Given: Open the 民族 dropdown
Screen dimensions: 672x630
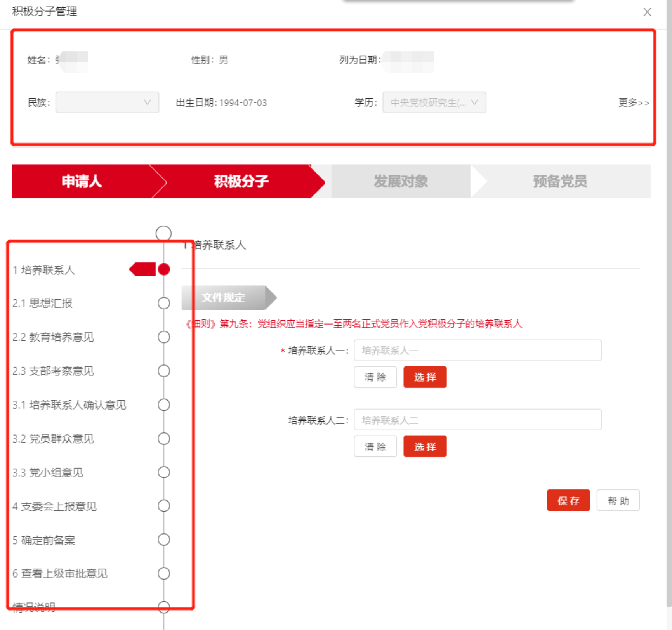Looking at the screenshot, I should 107,102.
